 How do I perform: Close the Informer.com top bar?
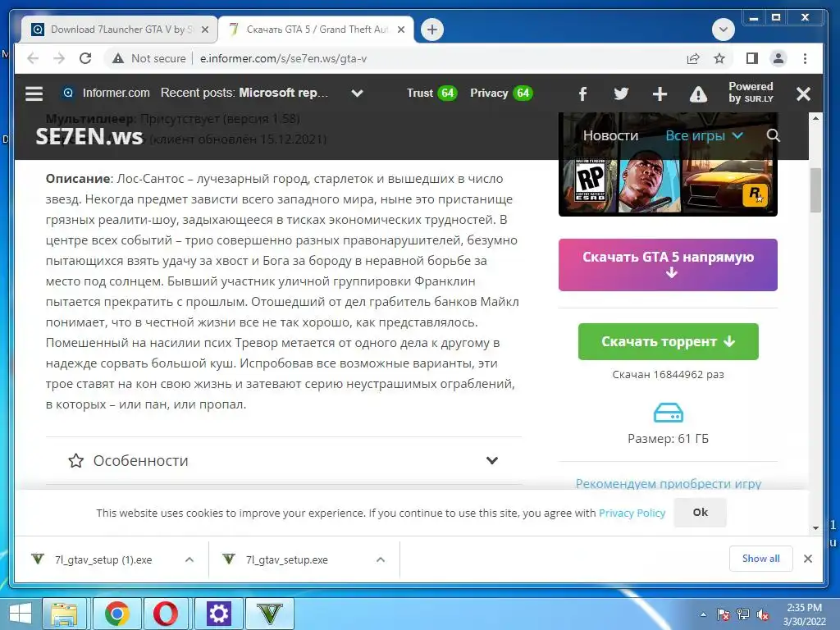(x=803, y=94)
